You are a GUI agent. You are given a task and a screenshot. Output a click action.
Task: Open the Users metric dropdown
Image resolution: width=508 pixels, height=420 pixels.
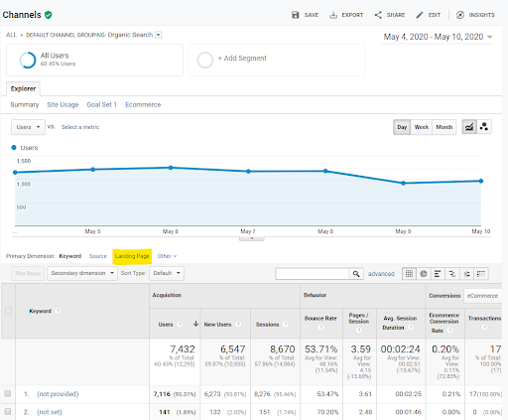[28, 127]
